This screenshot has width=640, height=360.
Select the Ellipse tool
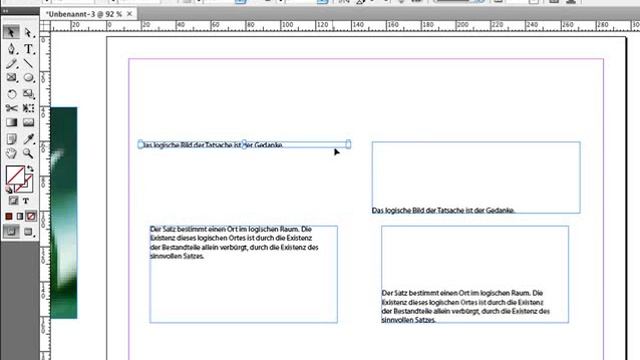pyautogui.click(x=28, y=78)
